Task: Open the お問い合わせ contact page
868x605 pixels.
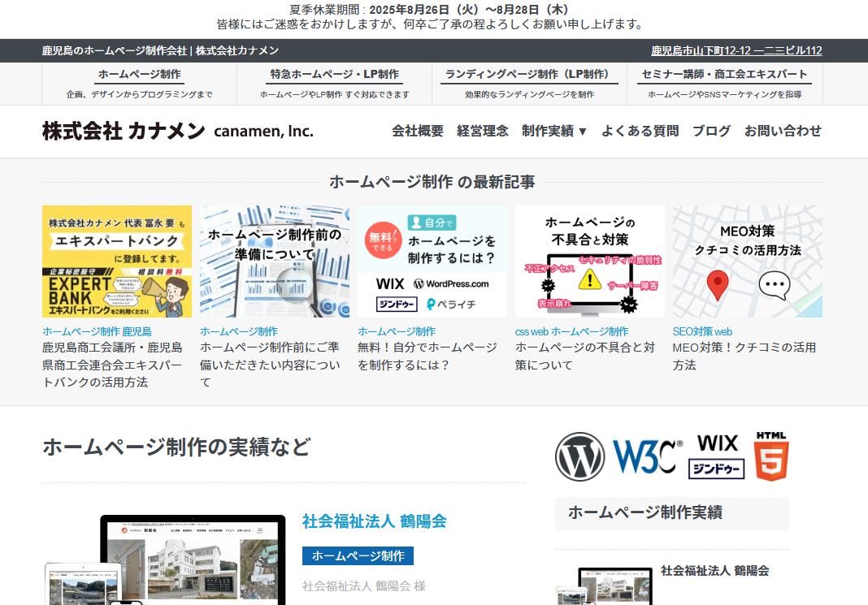Action: tap(783, 131)
